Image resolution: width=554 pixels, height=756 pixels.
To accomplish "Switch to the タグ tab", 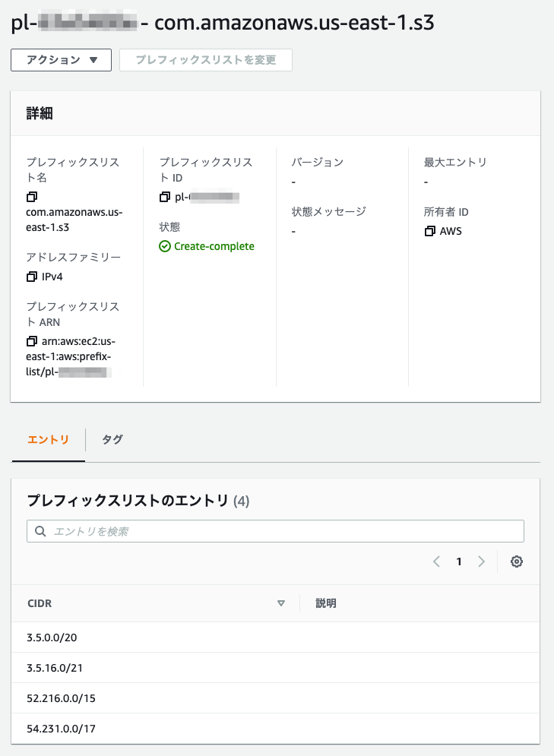I will click(112, 440).
